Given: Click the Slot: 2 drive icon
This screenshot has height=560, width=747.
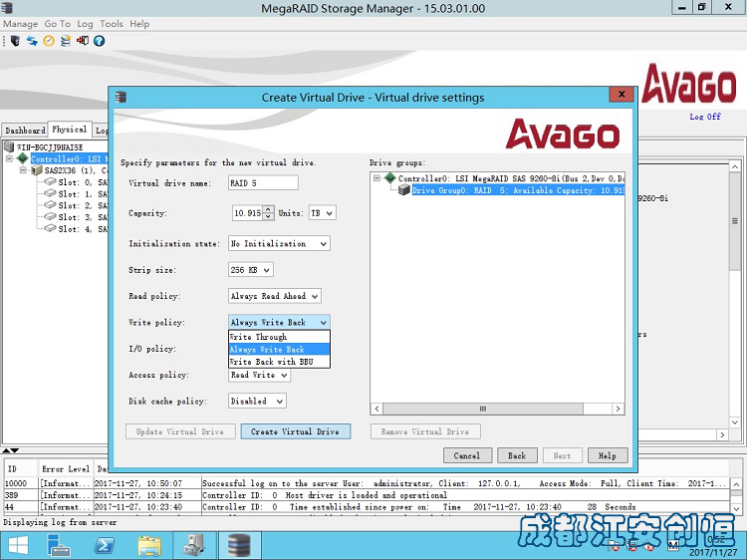Looking at the screenshot, I should [x=50, y=205].
